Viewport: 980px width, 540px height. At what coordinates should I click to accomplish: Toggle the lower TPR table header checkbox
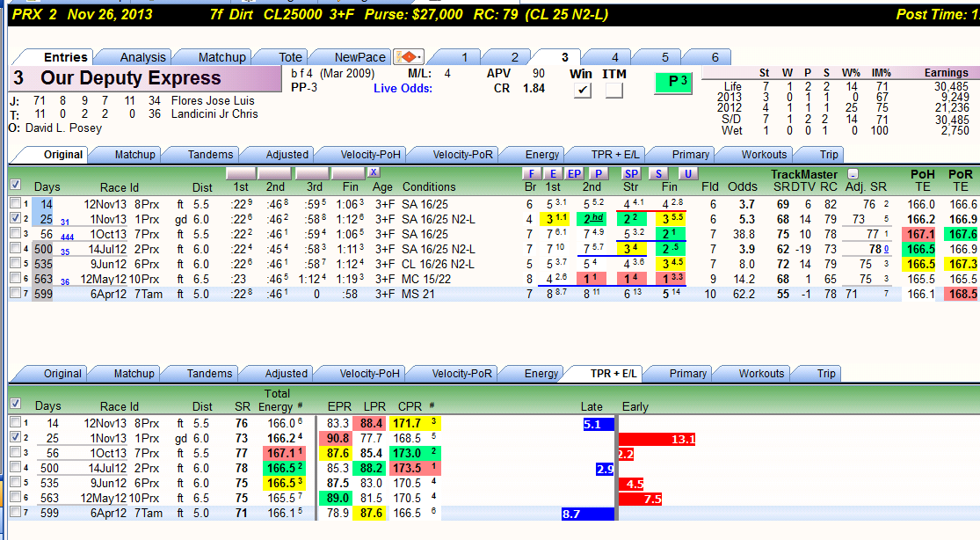pyautogui.click(x=16, y=404)
